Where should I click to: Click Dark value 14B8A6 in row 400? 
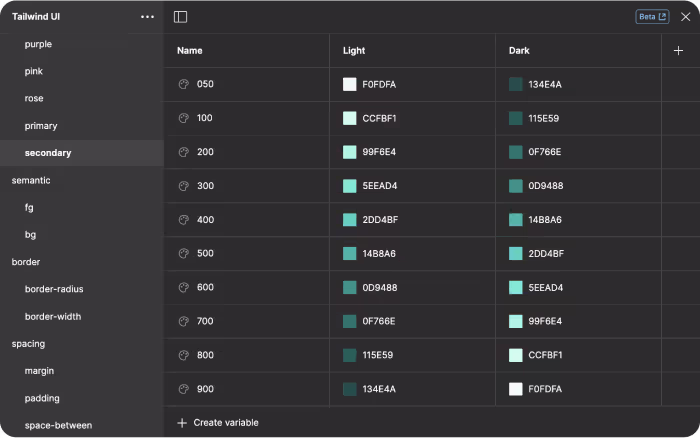click(x=545, y=220)
